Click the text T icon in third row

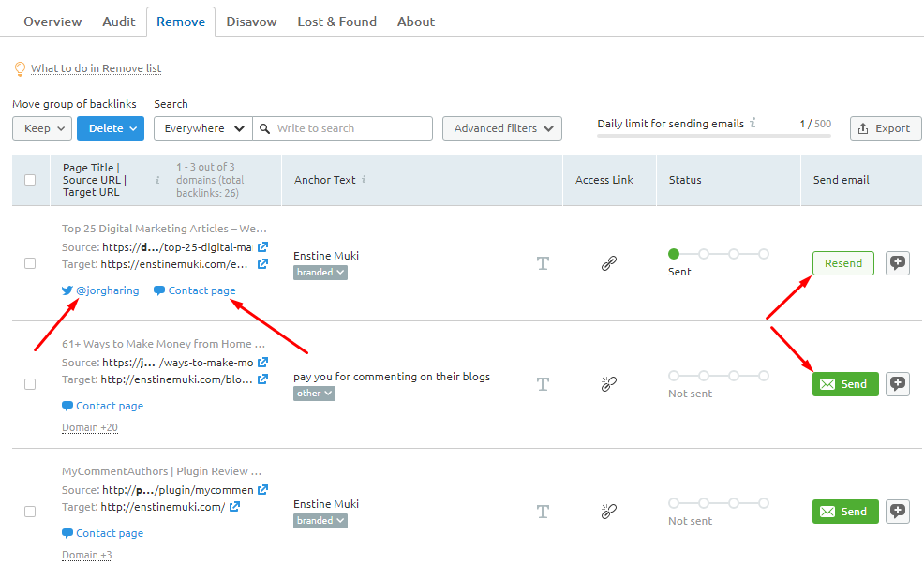click(x=543, y=512)
